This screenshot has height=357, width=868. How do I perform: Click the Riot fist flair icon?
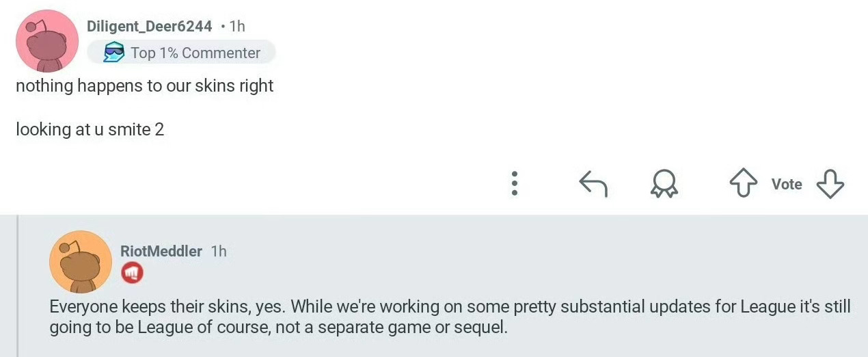coord(132,274)
